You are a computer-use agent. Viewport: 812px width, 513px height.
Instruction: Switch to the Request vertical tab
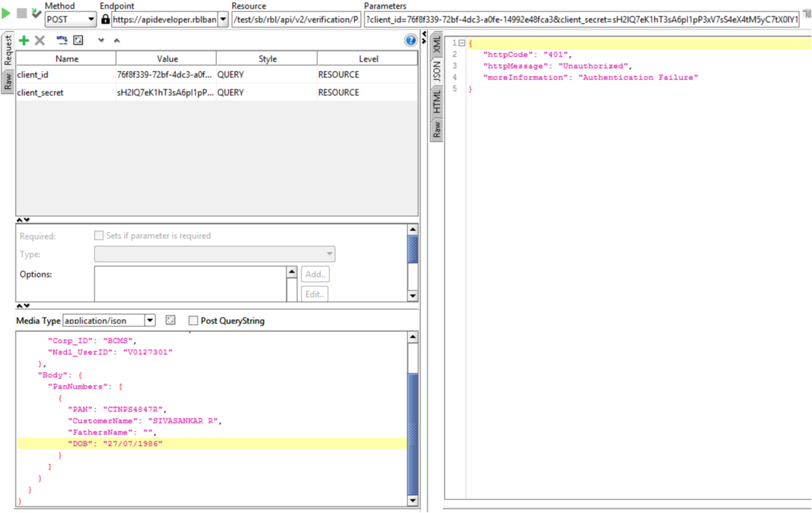8,50
